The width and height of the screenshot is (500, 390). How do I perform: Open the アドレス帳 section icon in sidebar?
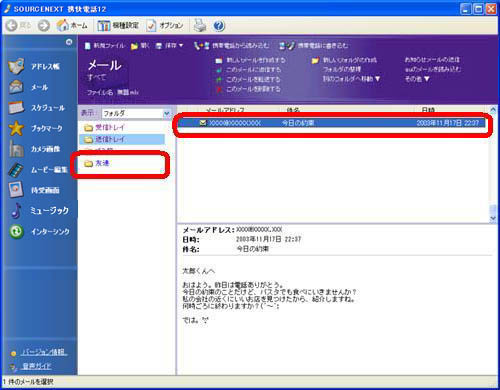coord(16,66)
